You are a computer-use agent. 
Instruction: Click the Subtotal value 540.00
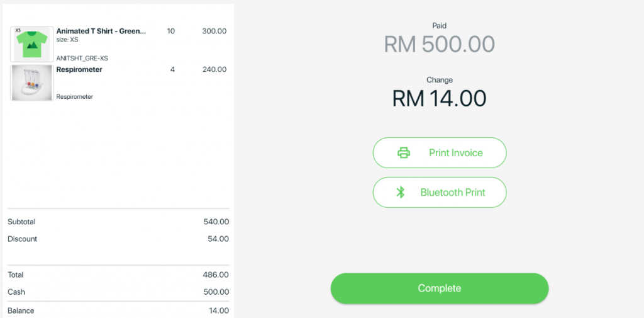[x=216, y=222]
